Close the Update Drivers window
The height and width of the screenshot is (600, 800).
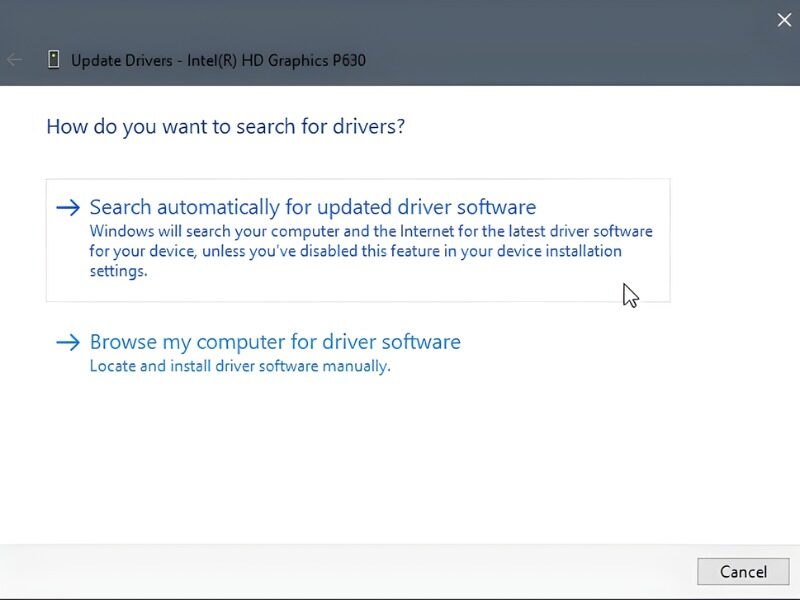pyautogui.click(x=784, y=19)
